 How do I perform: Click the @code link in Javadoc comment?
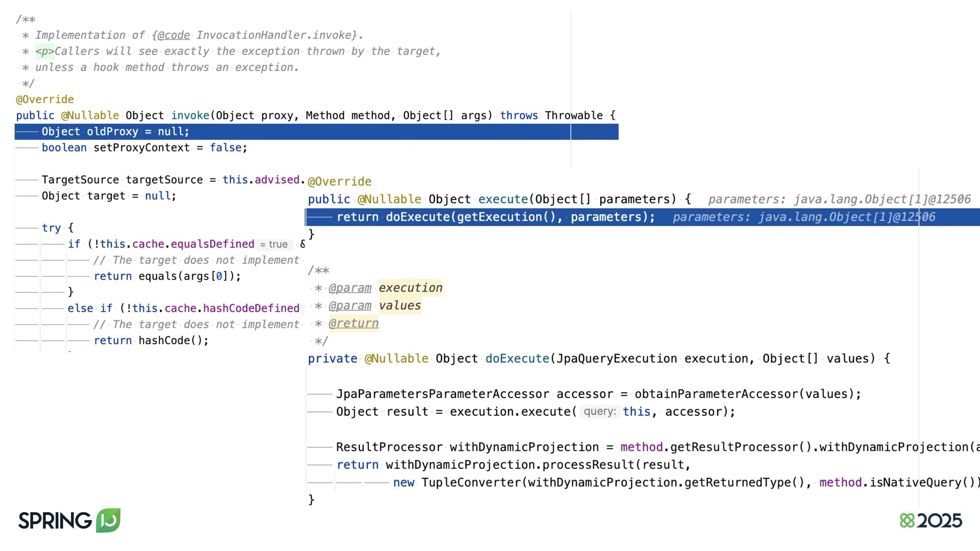click(x=174, y=35)
